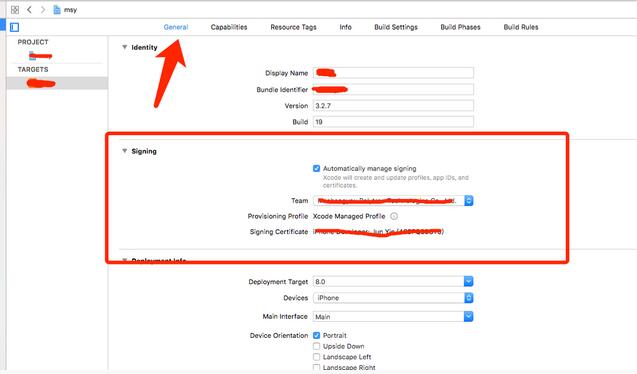Click the Signing Certificate label
Viewport: 637px width, 374px height.
tap(279, 231)
